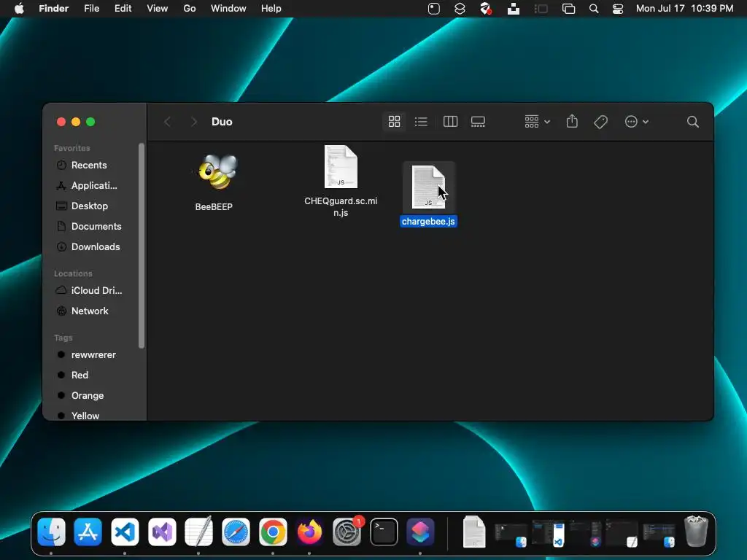Viewport: 747px width, 560px height.
Task: Click the Share toolbar icon
Action: click(572, 122)
